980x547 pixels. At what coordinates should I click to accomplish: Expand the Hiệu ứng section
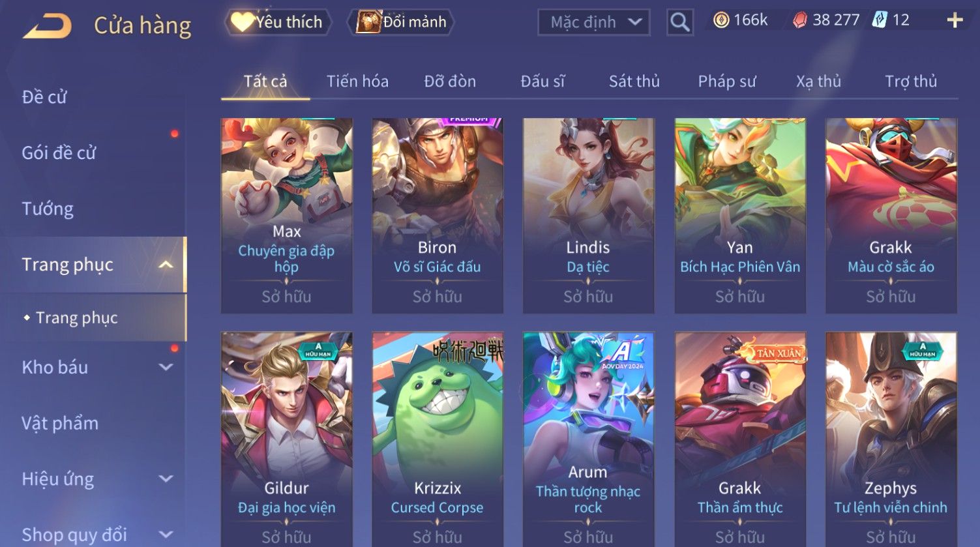click(x=166, y=479)
